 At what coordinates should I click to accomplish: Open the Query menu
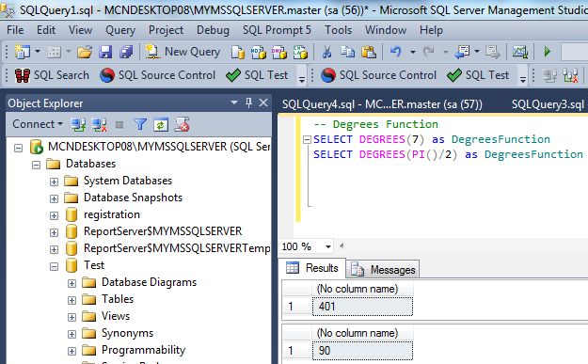pos(120,30)
